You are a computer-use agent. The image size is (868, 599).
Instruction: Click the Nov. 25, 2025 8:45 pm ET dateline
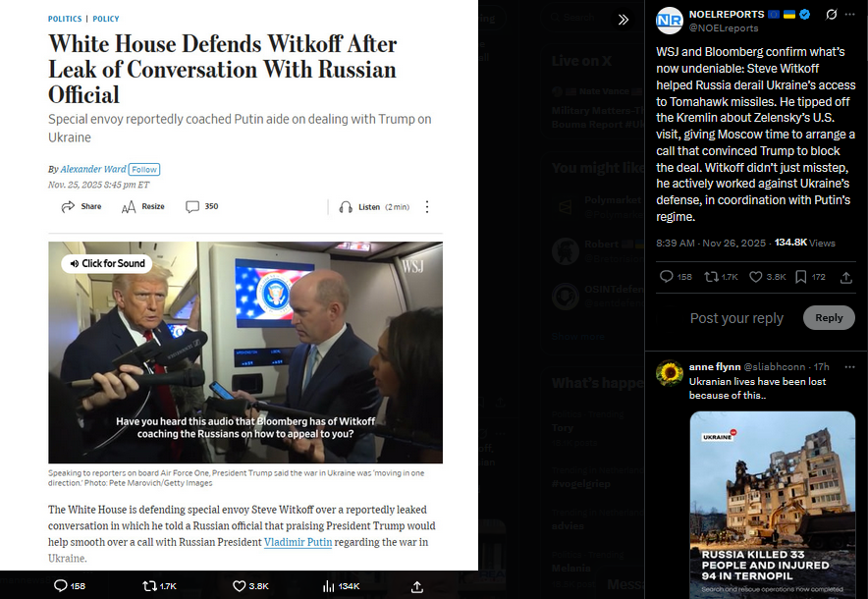tap(98, 185)
